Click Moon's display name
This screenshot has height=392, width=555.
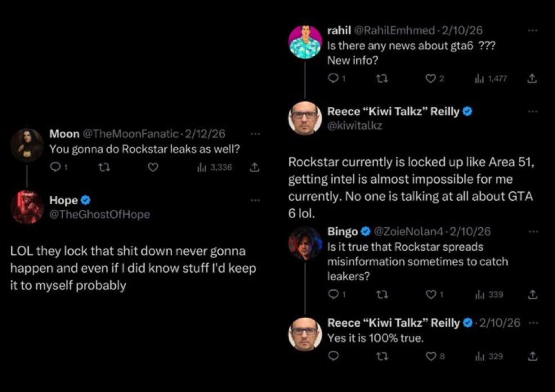pyautogui.click(x=64, y=134)
